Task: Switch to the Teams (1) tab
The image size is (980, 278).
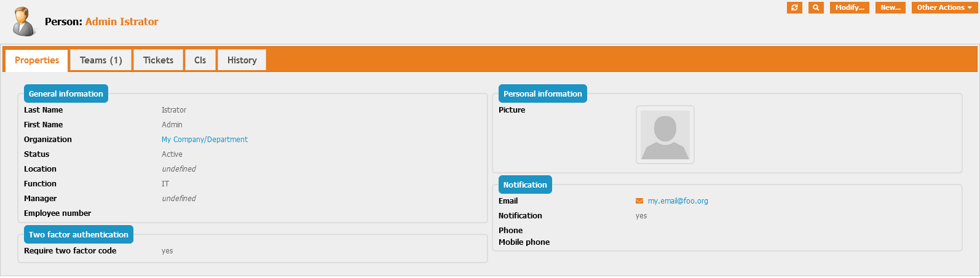Action: coord(101,60)
